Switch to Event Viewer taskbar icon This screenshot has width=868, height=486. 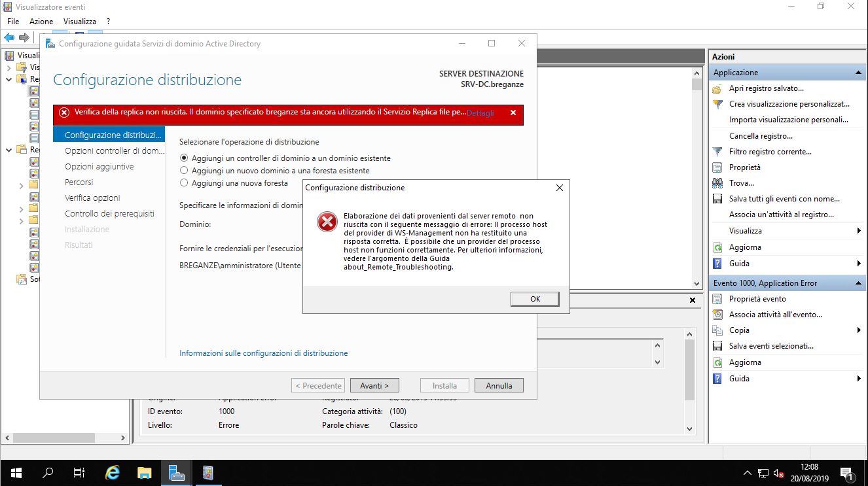208,473
